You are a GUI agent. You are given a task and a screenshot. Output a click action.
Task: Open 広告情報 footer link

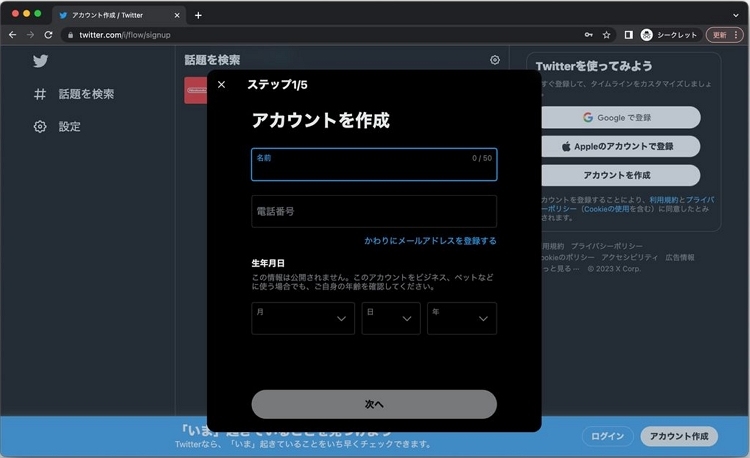click(680, 258)
